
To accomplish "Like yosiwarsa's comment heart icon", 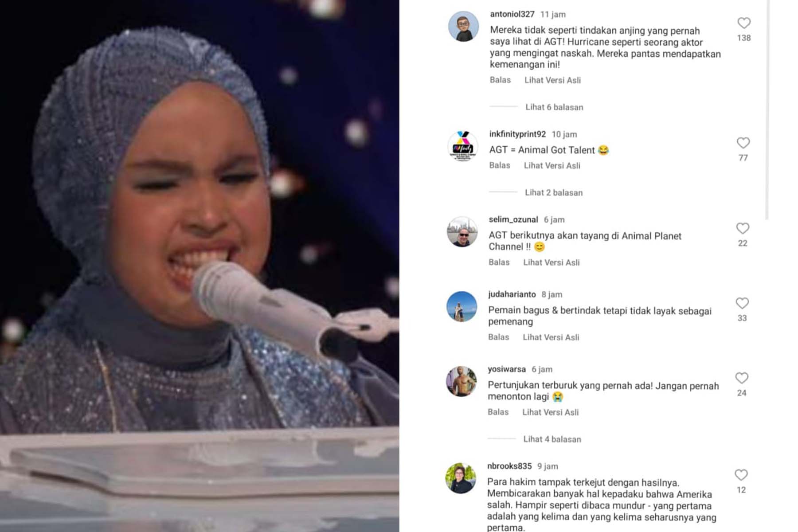I will tap(742, 378).
